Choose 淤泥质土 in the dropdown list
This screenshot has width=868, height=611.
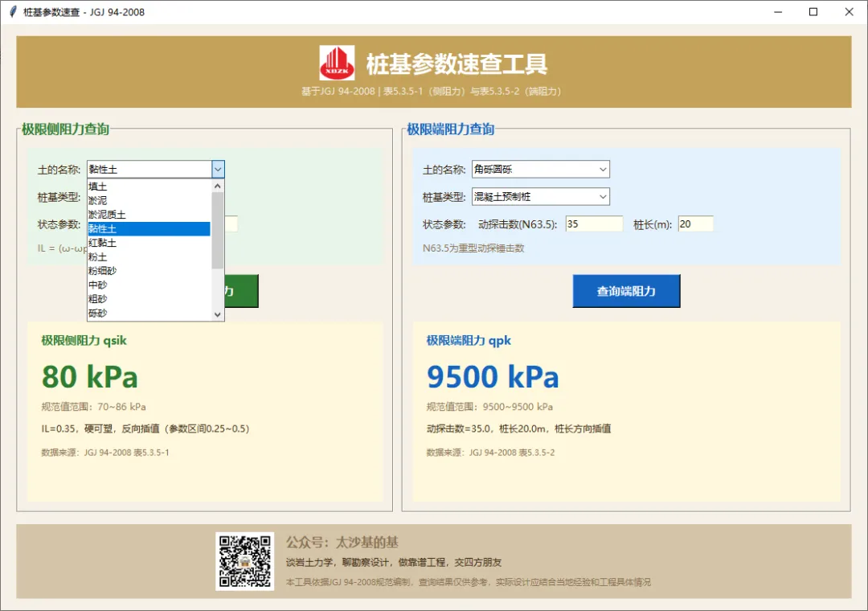tap(149, 215)
